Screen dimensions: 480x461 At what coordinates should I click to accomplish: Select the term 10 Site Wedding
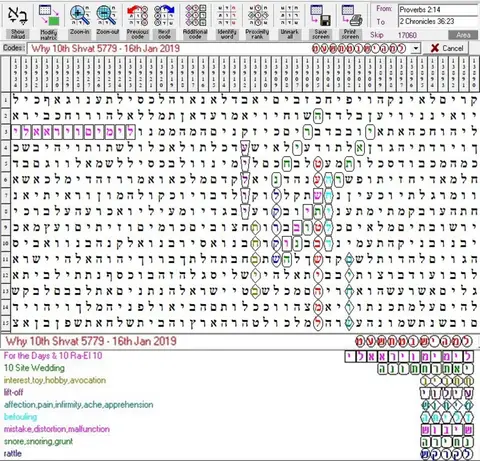pyautogui.click(x=34, y=368)
